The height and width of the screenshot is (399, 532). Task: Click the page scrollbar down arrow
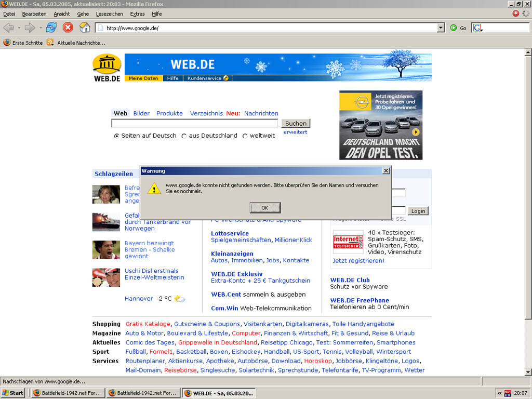click(528, 372)
